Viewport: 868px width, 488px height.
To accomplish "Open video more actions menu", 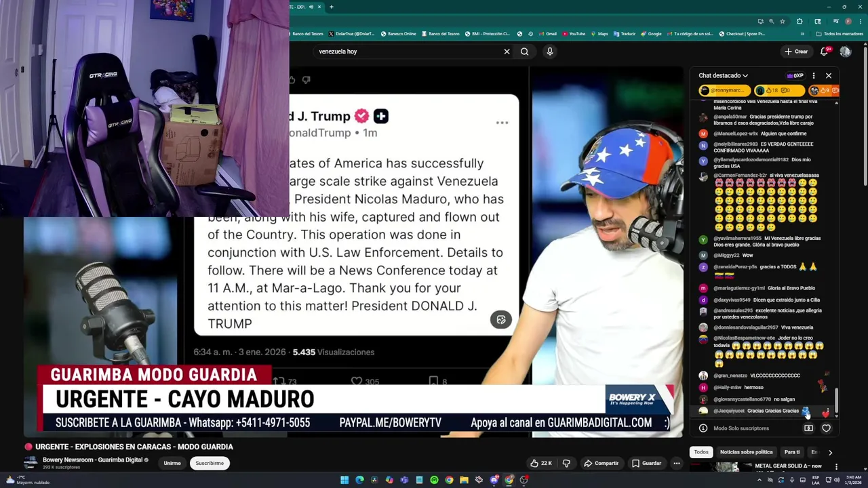I will click(676, 464).
